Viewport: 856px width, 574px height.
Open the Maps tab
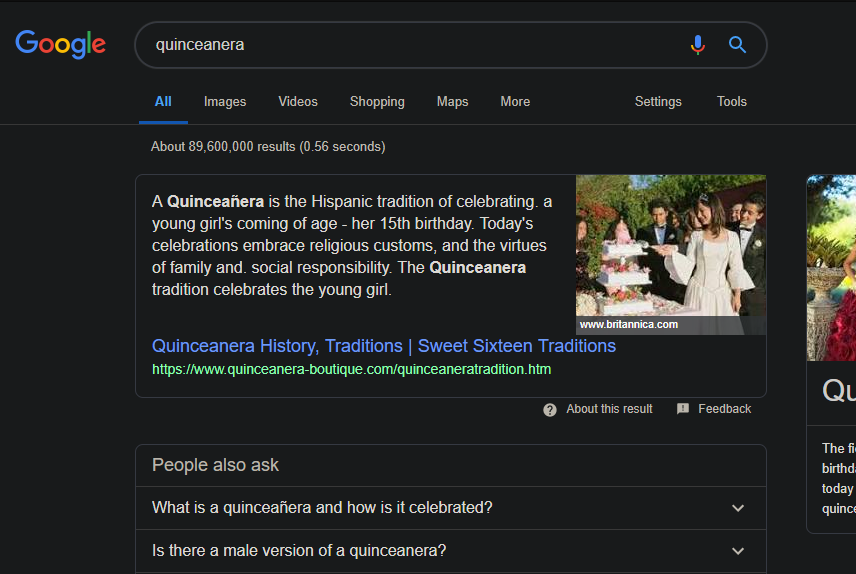click(x=453, y=102)
